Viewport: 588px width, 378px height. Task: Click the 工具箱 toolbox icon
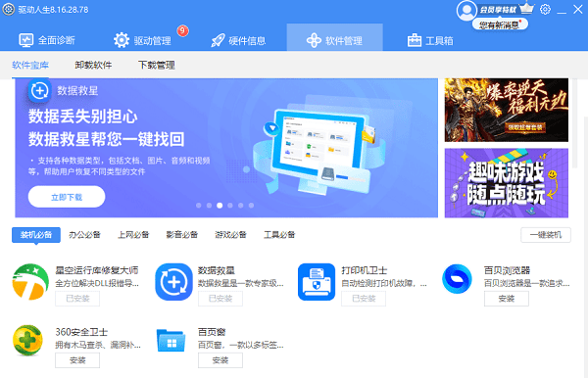pos(415,40)
